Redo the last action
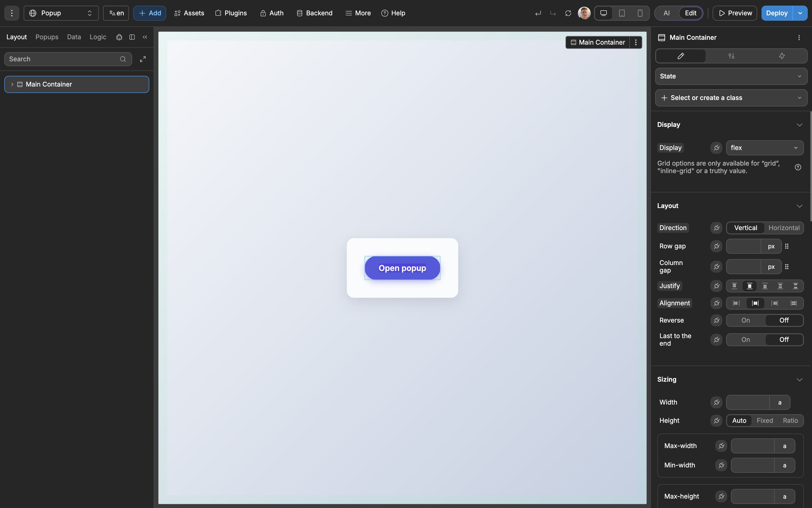Viewport: 812px width, 508px height. 553,13
